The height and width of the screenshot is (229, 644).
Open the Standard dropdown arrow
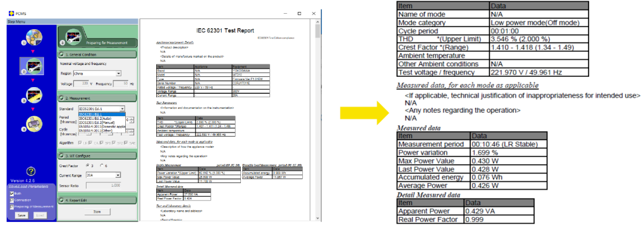coord(122,109)
